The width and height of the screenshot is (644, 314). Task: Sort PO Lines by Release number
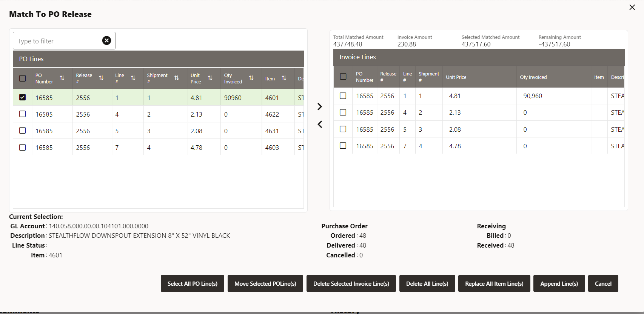click(x=101, y=78)
